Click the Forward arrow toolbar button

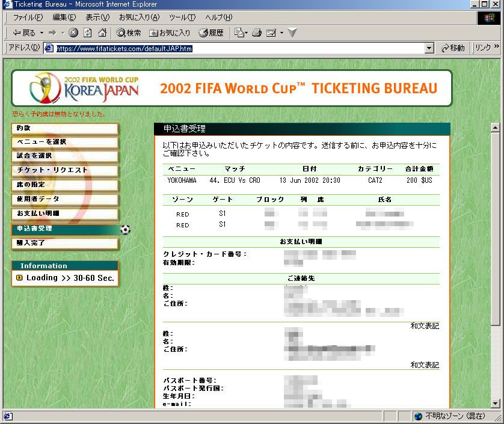click(52, 33)
